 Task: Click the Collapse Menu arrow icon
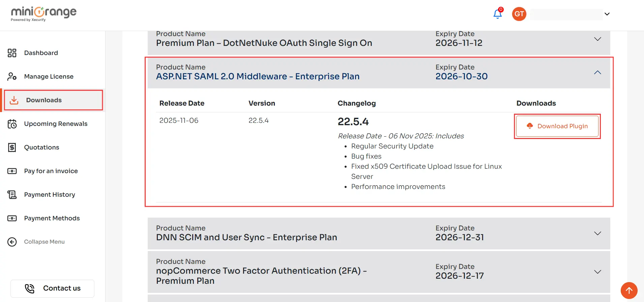coord(12,242)
